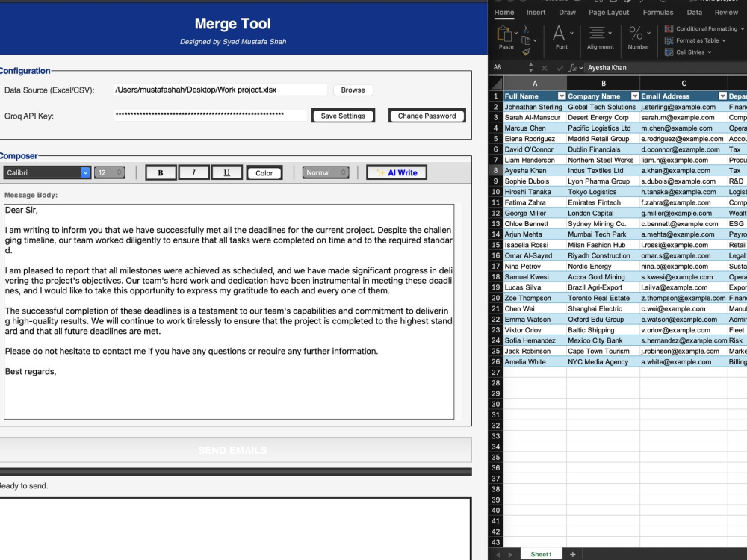Open the Number percent icon in Excel
This screenshot has height=560, width=747.
(636, 34)
